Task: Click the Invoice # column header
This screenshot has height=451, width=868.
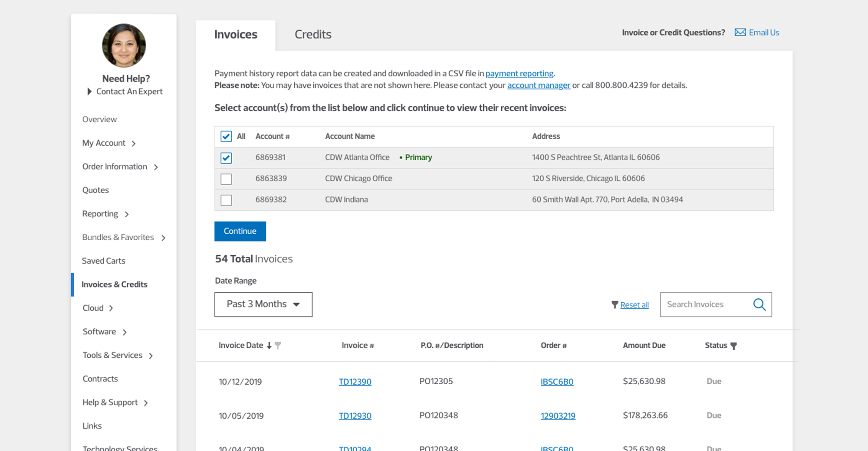Action: pos(358,346)
